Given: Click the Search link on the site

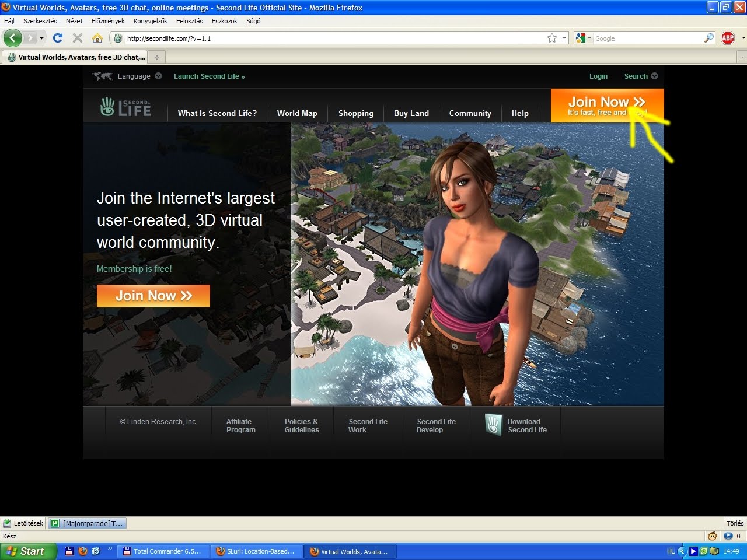Looking at the screenshot, I should [636, 76].
